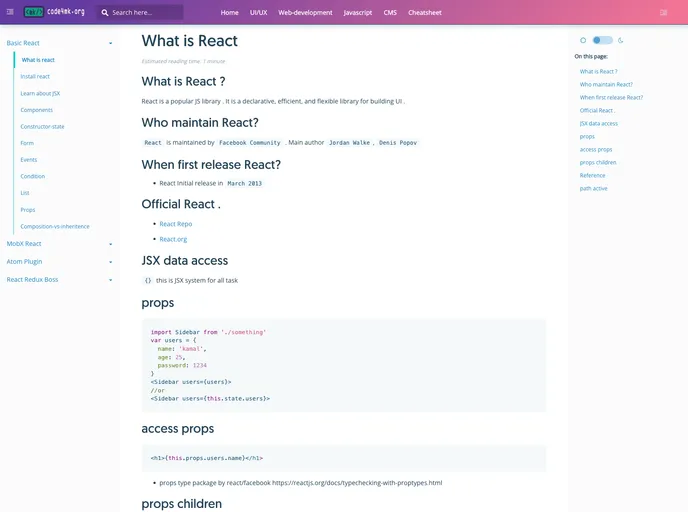The width and height of the screenshot is (688, 512).
Task: Type in the Search here field
Action: pos(145,13)
